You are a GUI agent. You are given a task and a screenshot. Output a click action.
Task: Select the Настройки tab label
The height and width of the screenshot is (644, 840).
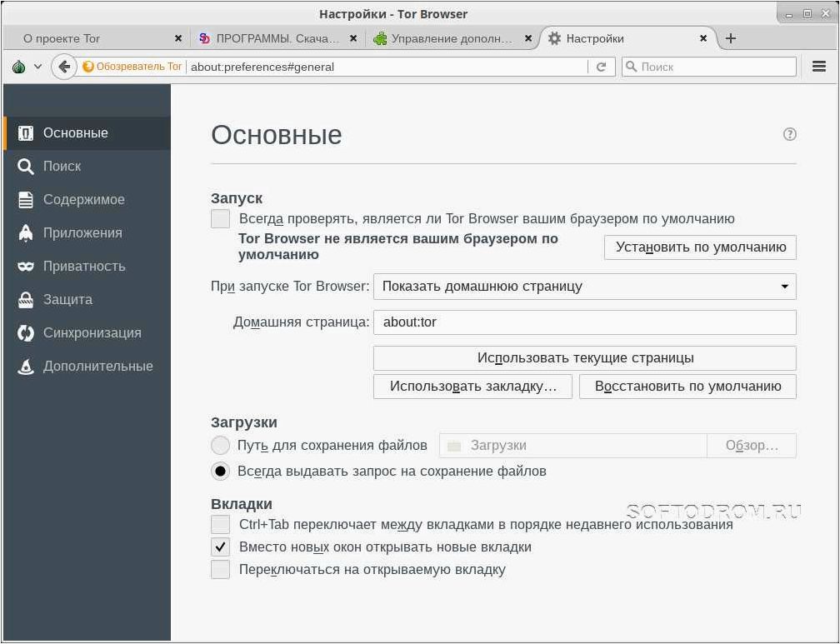click(595, 38)
